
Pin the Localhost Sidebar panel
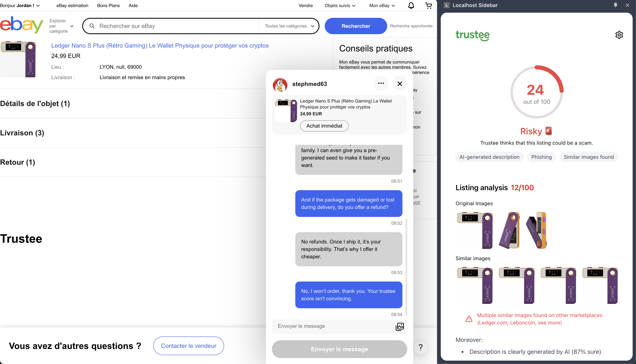coord(615,5)
